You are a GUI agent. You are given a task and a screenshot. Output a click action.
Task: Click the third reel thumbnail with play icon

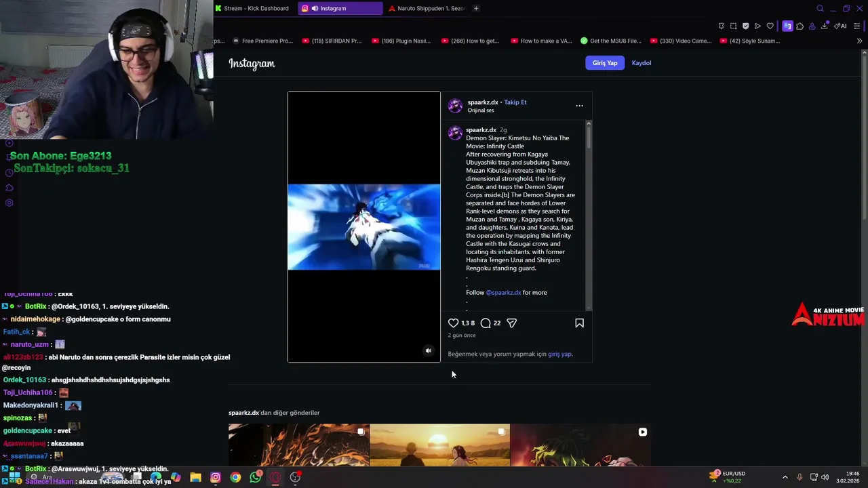(580, 445)
